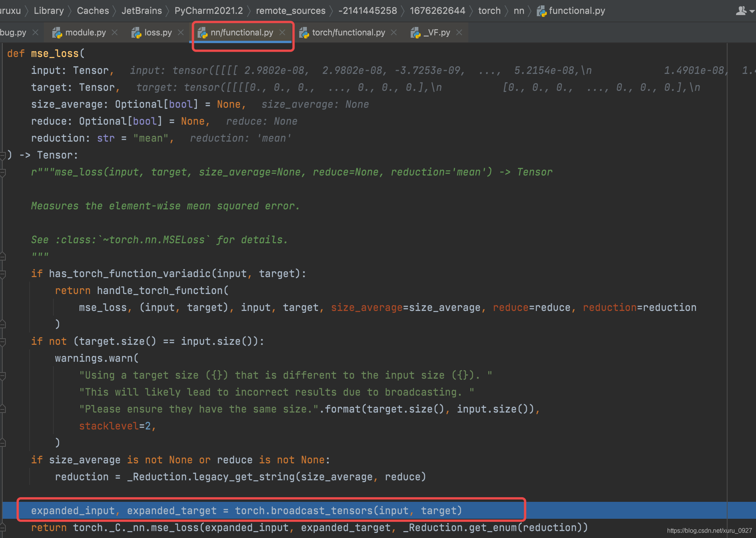Open the user account dropdown icon
The width and height of the screenshot is (756, 538).
[744, 11]
